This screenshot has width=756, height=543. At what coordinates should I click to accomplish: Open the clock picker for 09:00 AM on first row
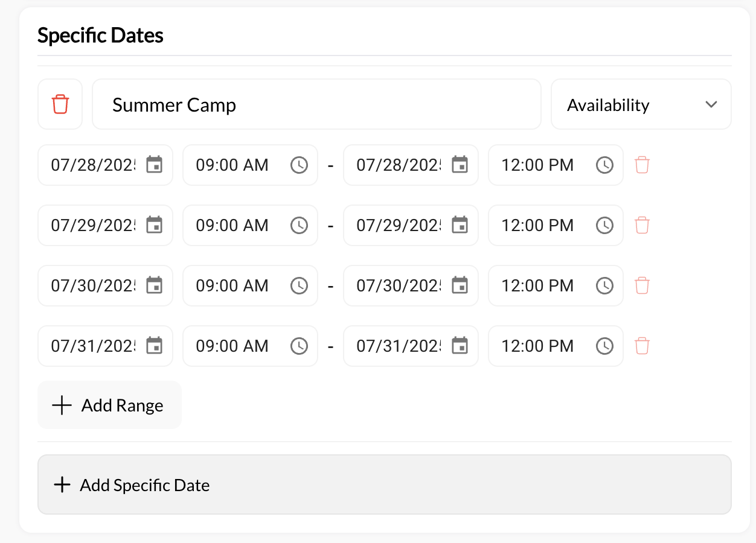299,165
